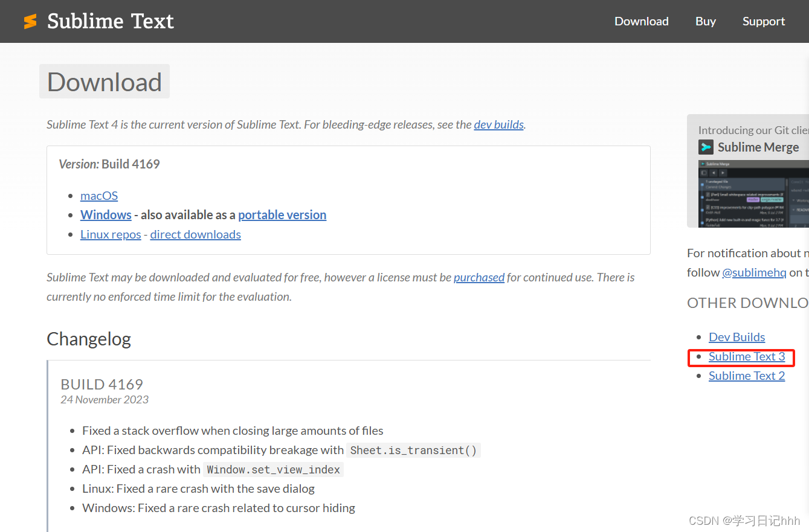This screenshot has height=532, width=809.
Task: Click the BUILD 4169 changelog title
Action: pos(102,384)
